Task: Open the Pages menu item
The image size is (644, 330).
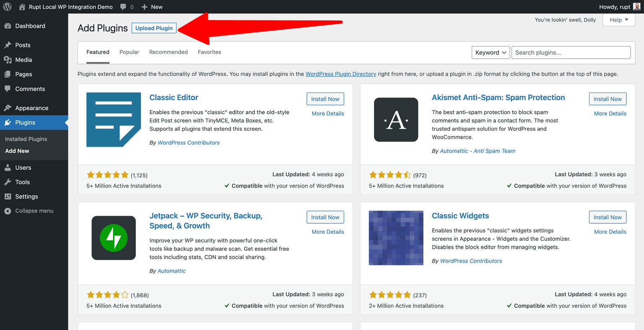Action: pos(34,74)
